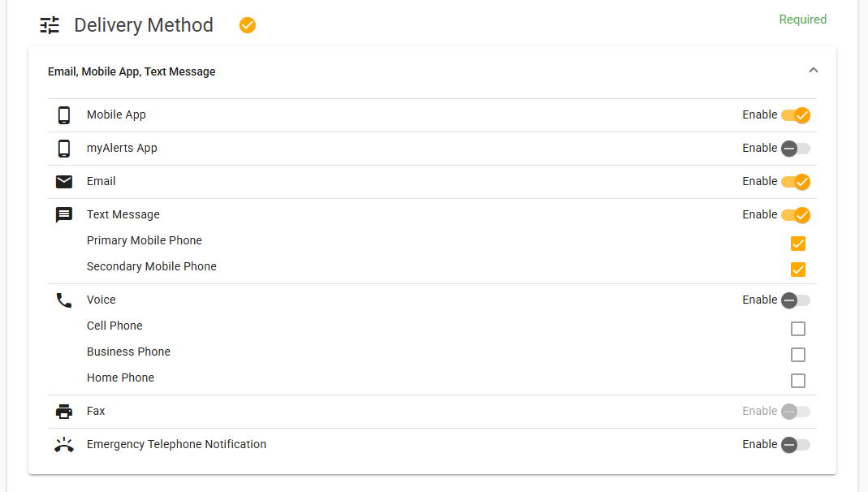The width and height of the screenshot is (868, 492).
Task: Click the Text Message chat icon
Action: [x=64, y=214]
